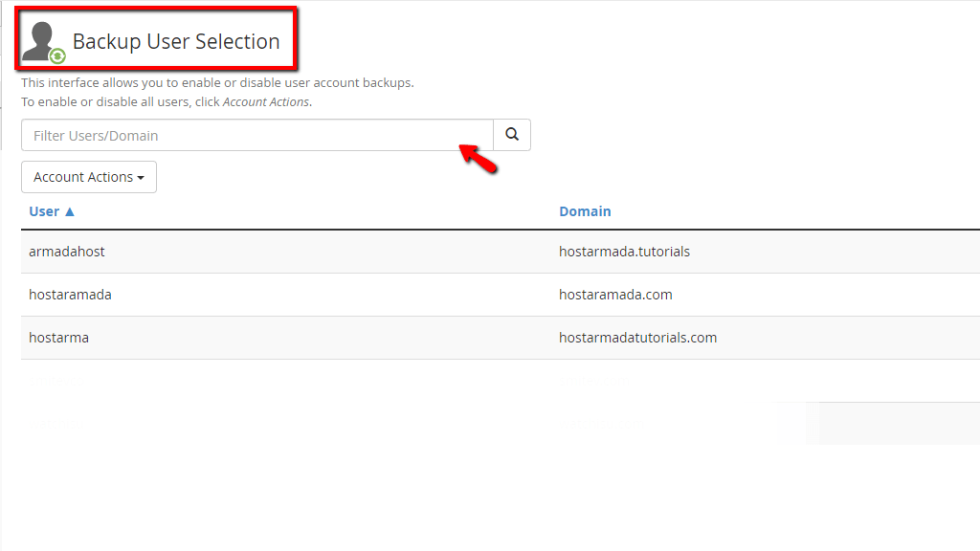Click the hostarmadatutorials.com domain cell

coord(637,338)
